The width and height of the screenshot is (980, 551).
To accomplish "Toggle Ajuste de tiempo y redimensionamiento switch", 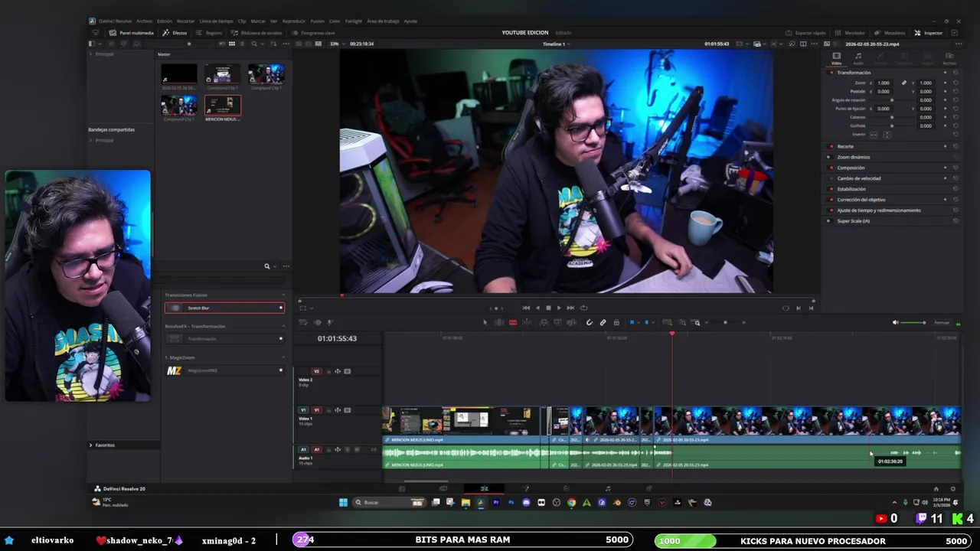I will [x=831, y=210].
